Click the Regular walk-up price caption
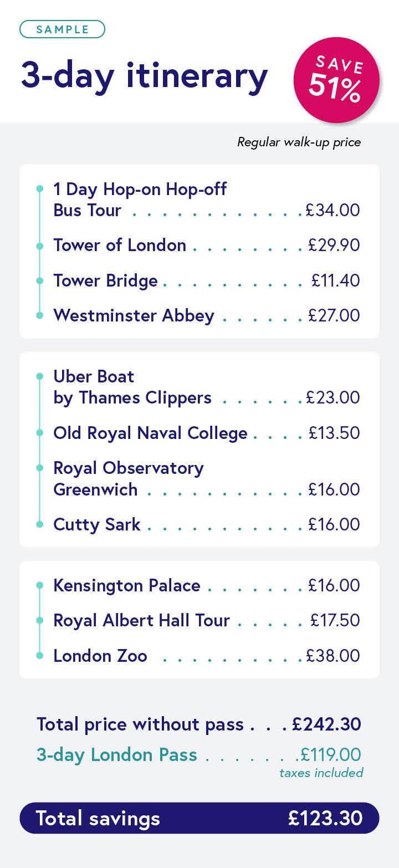399x868 pixels. [x=299, y=142]
